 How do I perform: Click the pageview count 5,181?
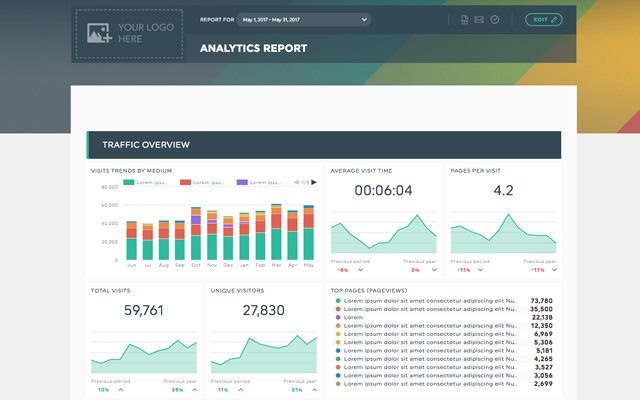click(x=544, y=351)
